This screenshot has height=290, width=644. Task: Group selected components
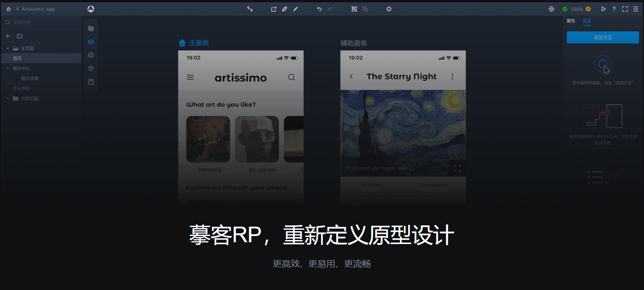click(354, 9)
